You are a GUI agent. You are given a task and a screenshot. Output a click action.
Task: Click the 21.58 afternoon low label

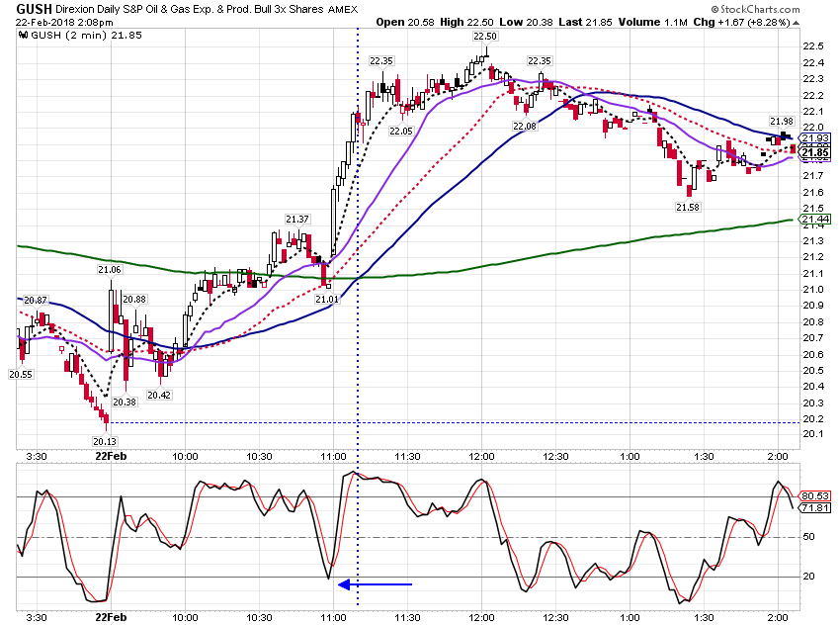[688, 207]
